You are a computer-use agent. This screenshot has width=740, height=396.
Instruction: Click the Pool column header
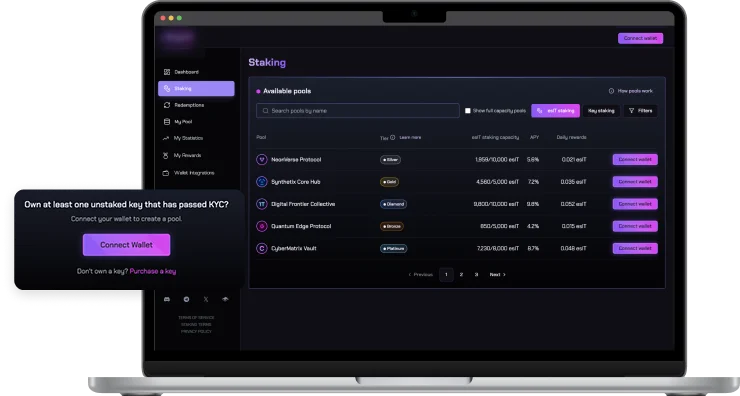click(261, 137)
